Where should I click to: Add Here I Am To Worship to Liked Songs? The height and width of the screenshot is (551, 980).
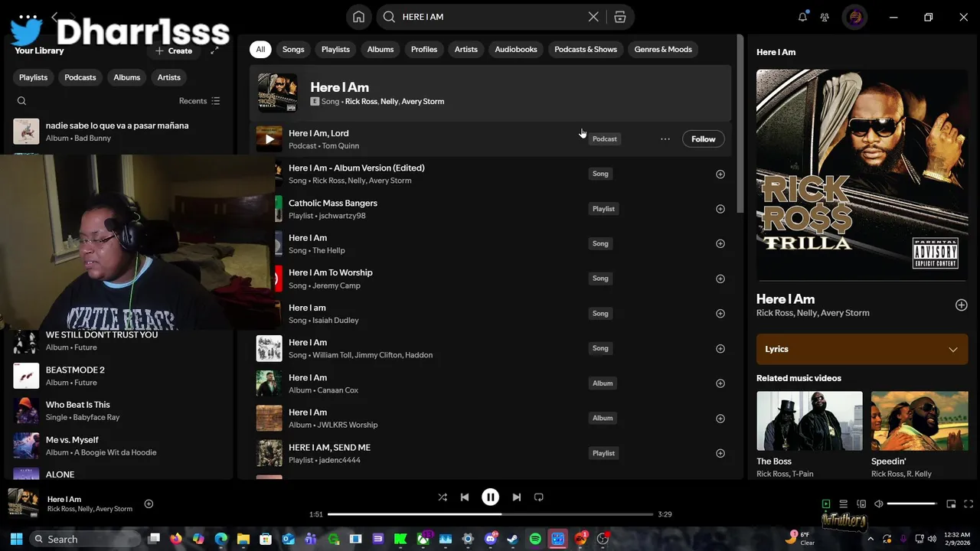(x=720, y=279)
